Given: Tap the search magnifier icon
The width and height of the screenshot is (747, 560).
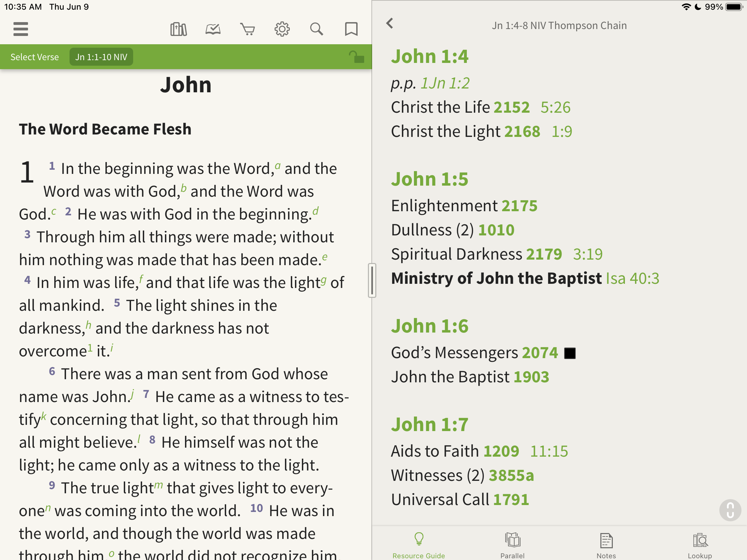Looking at the screenshot, I should (x=316, y=29).
